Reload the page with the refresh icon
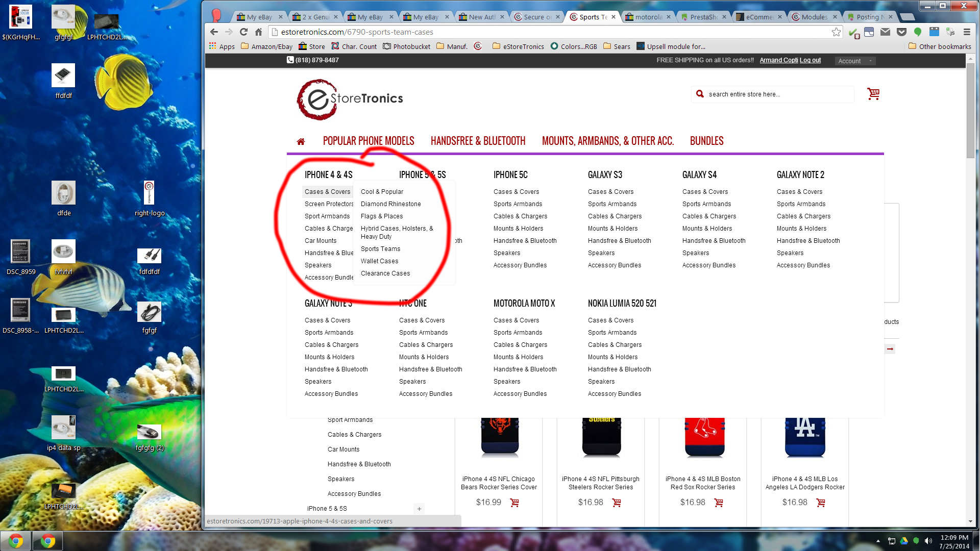The width and height of the screenshot is (980, 551). (x=243, y=32)
